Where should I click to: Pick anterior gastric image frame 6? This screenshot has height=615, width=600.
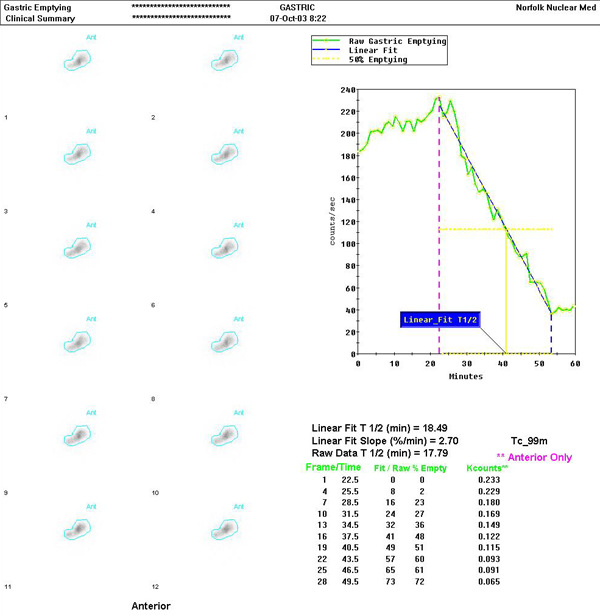[225, 247]
